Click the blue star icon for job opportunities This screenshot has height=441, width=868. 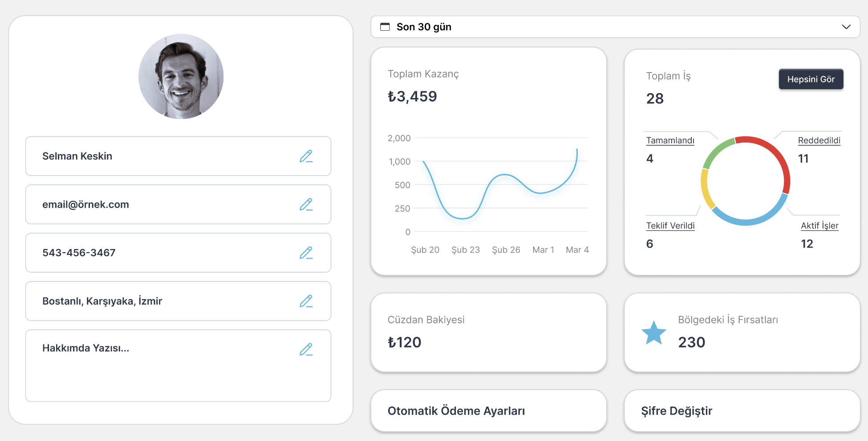pos(653,333)
